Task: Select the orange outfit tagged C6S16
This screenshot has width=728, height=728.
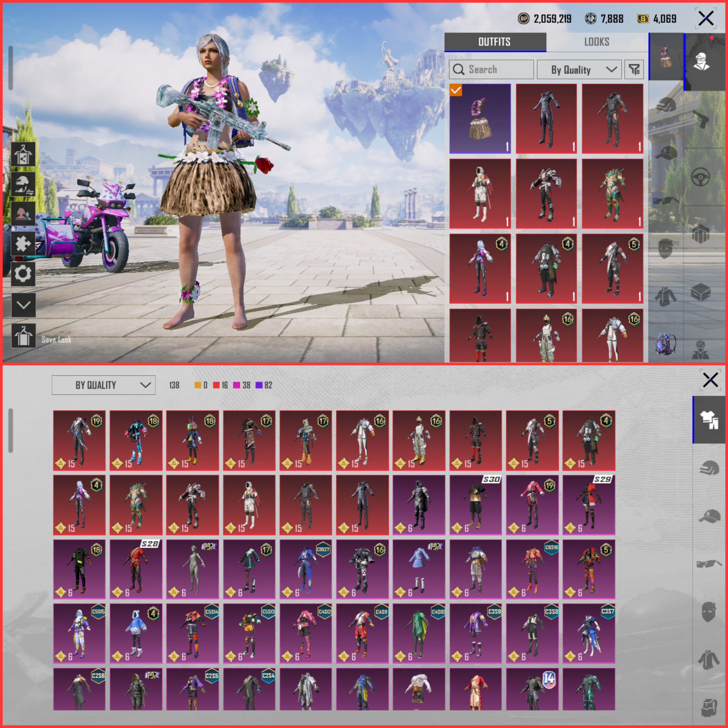Action: [x=532, y=569]
